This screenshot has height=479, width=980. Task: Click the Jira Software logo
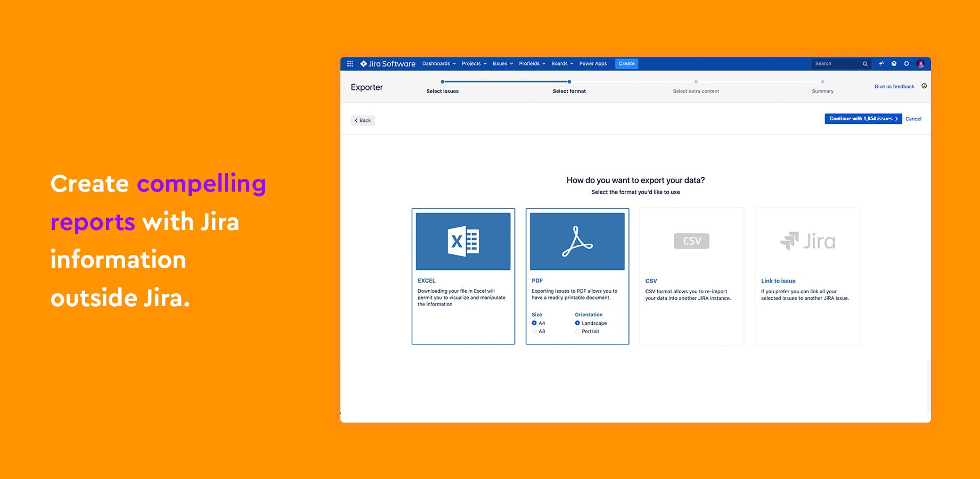coord(388,63)
